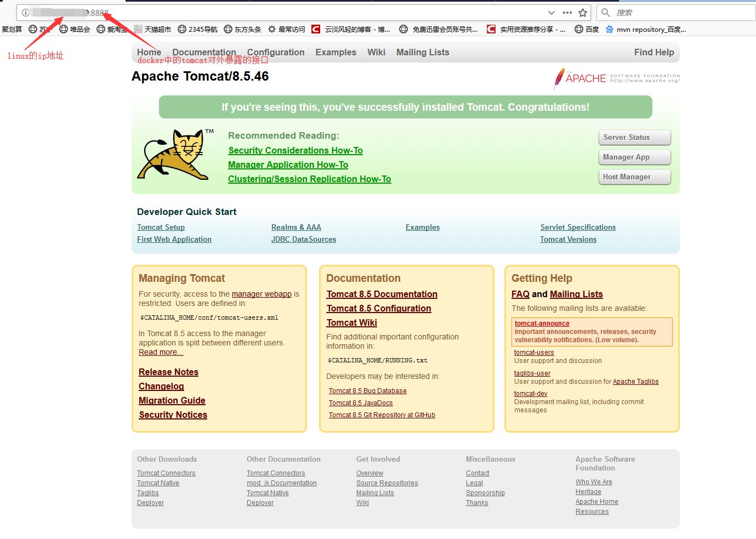The width and height of the screenshot is (756, 539).
Task: Open the Apache Taglibs link
Action: tap(636, 382)
